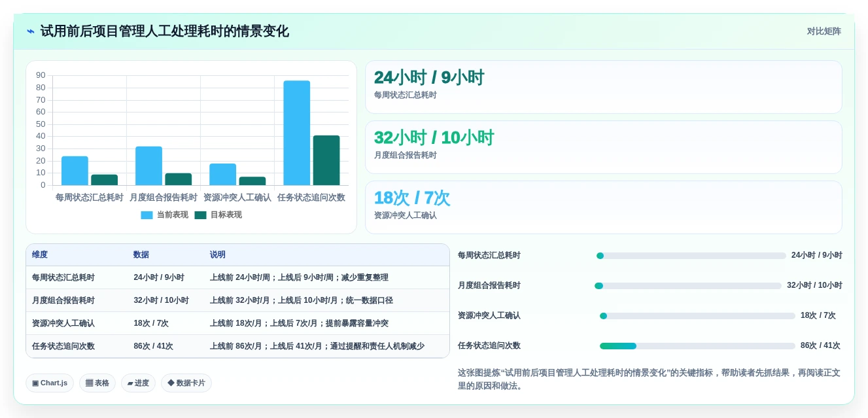Click the 数据 table column header
Screen dimensions: 868x418
pos(141,254)
